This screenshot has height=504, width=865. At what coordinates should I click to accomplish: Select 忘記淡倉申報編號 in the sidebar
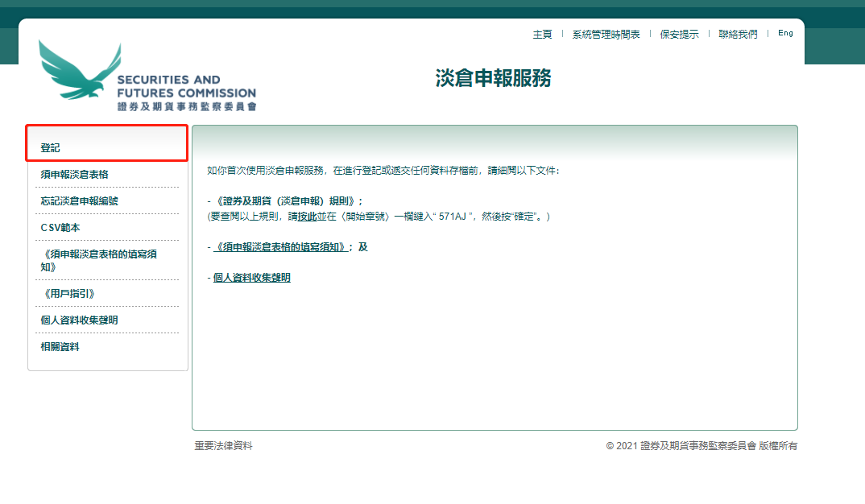click(x=79, y=201)
